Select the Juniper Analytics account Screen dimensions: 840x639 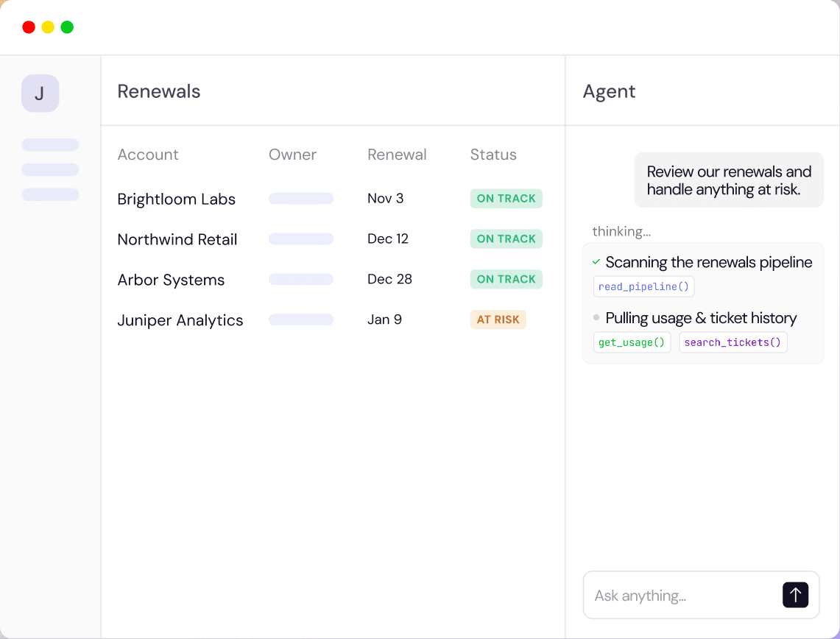click(180, 320)
